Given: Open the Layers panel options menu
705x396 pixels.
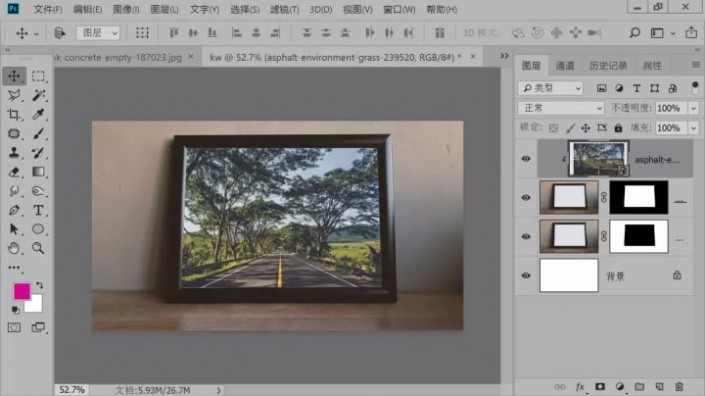Looking at the screenshot, I should pos(696,65).
